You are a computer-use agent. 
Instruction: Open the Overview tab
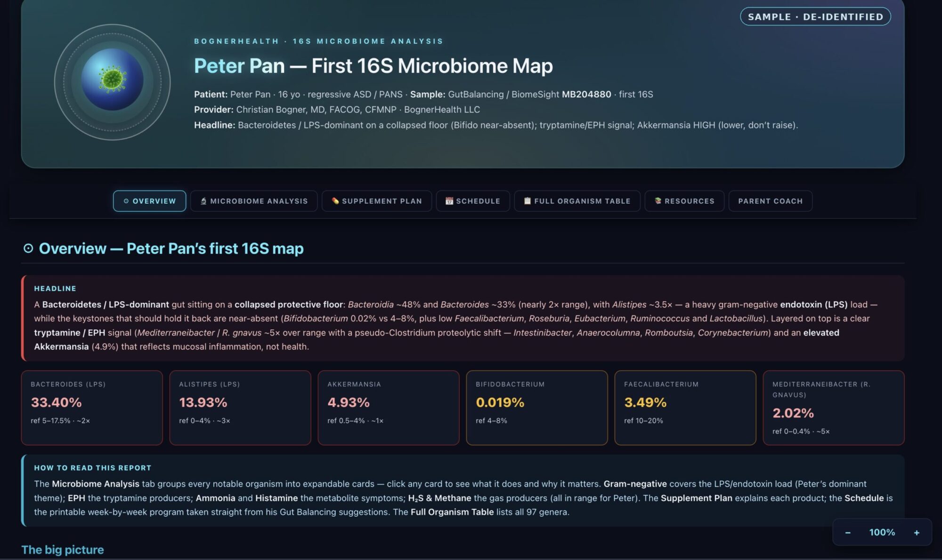149,201
